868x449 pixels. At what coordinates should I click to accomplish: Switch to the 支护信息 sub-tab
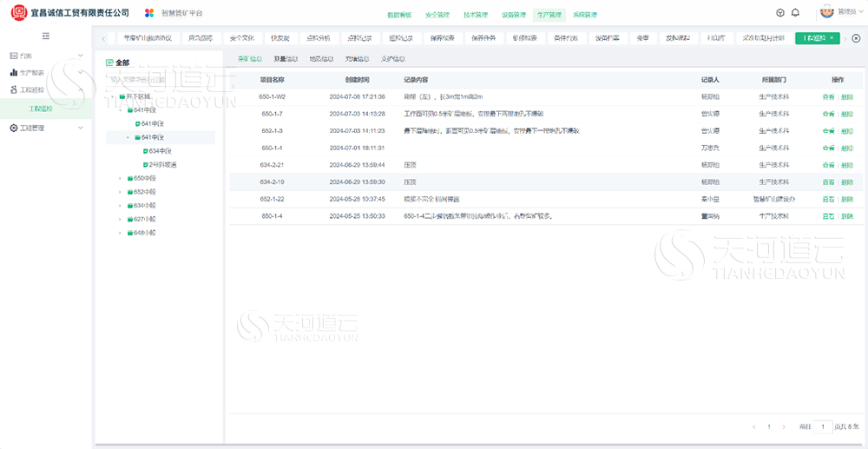point(392,58)
